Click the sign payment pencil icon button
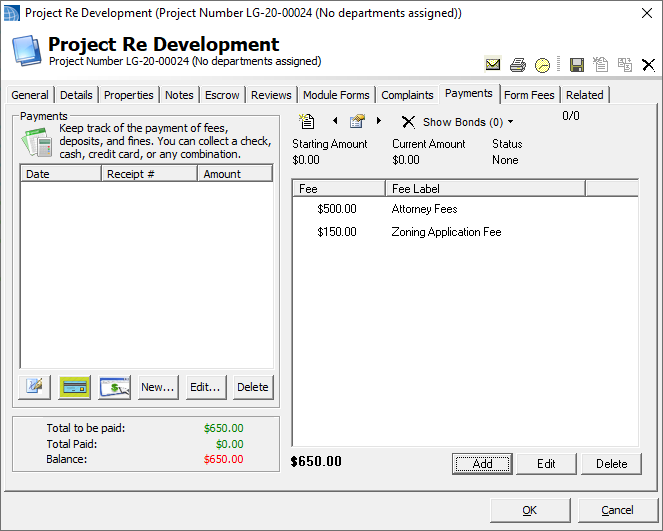 (35, 387)
